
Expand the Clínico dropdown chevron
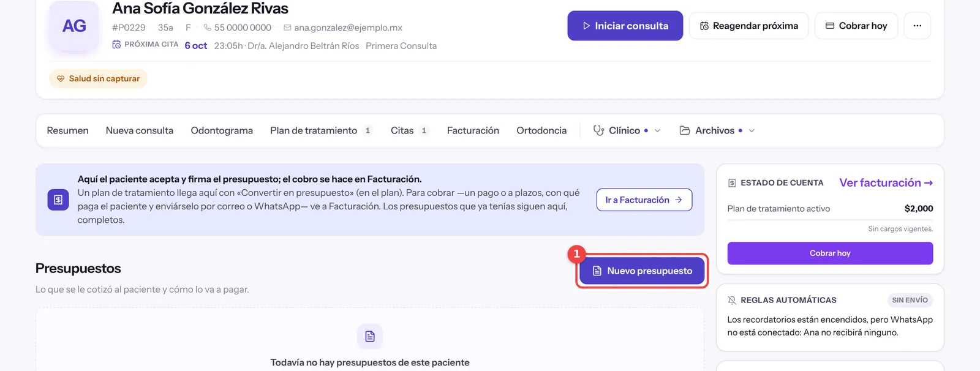(x=658, y=130)
